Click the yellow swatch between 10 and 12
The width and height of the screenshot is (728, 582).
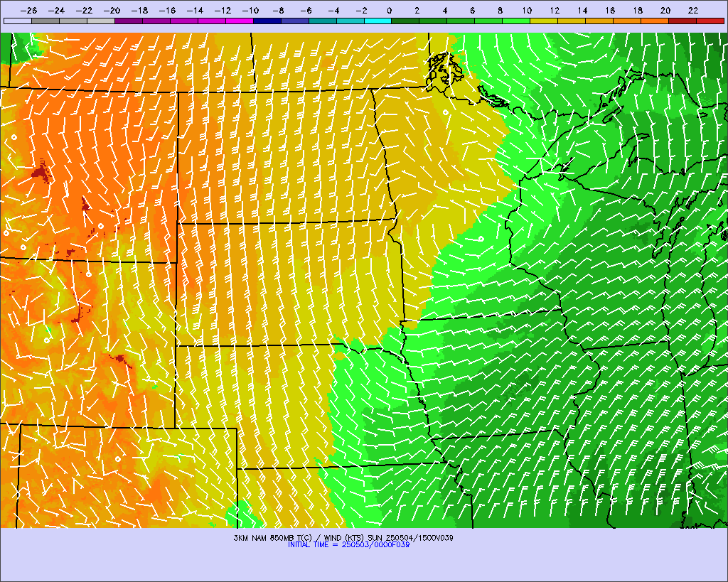pyautogui.click(x=544, y=21)
